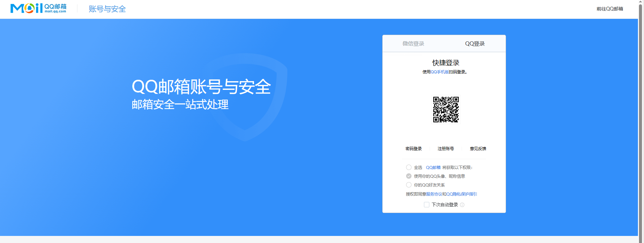
Task: Click 账号与安全 header title
Action: pos(107,9)
